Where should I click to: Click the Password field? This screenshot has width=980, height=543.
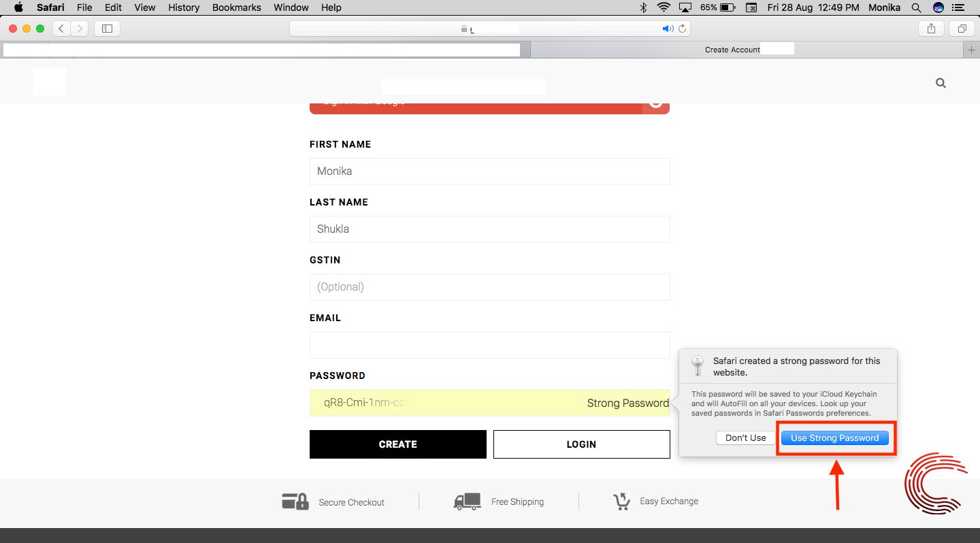[490, 403]
